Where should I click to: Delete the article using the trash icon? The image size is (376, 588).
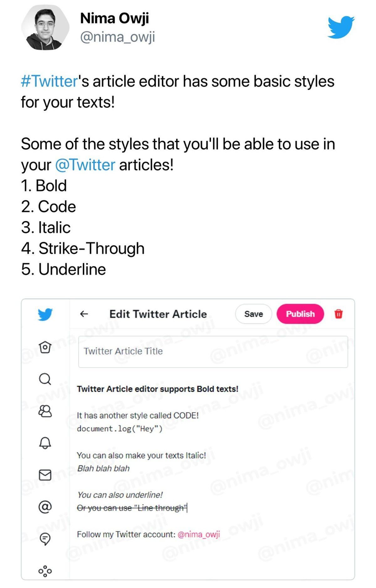338,314
